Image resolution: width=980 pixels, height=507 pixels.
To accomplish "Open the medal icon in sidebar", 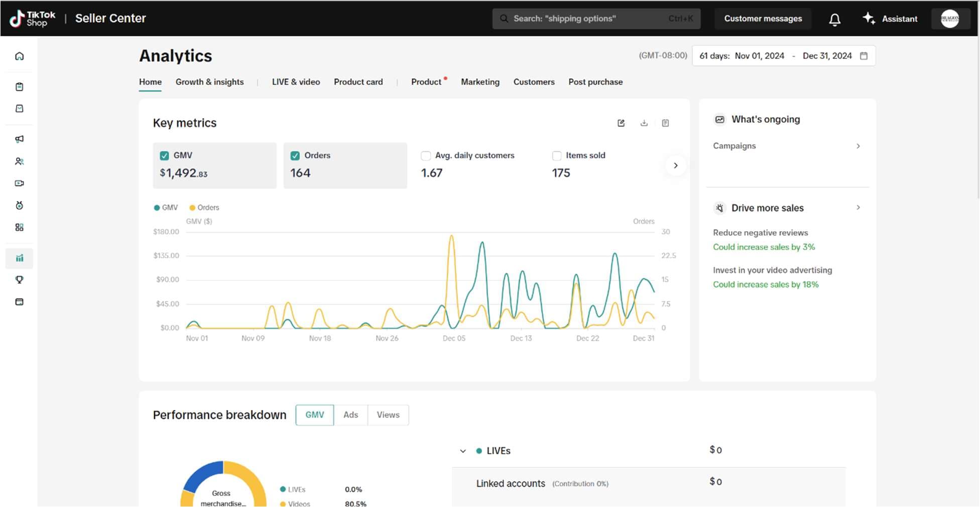I will coord(20,206).
